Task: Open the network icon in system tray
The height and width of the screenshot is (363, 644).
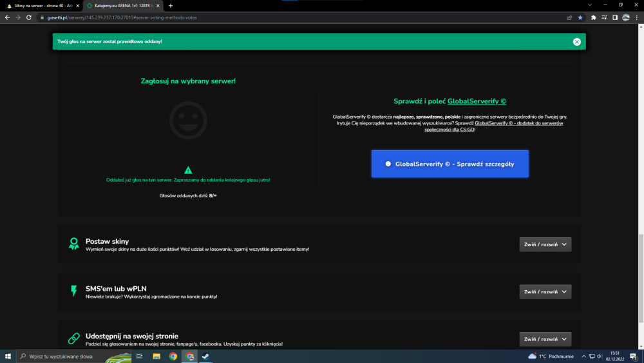Action: [592, 357]
